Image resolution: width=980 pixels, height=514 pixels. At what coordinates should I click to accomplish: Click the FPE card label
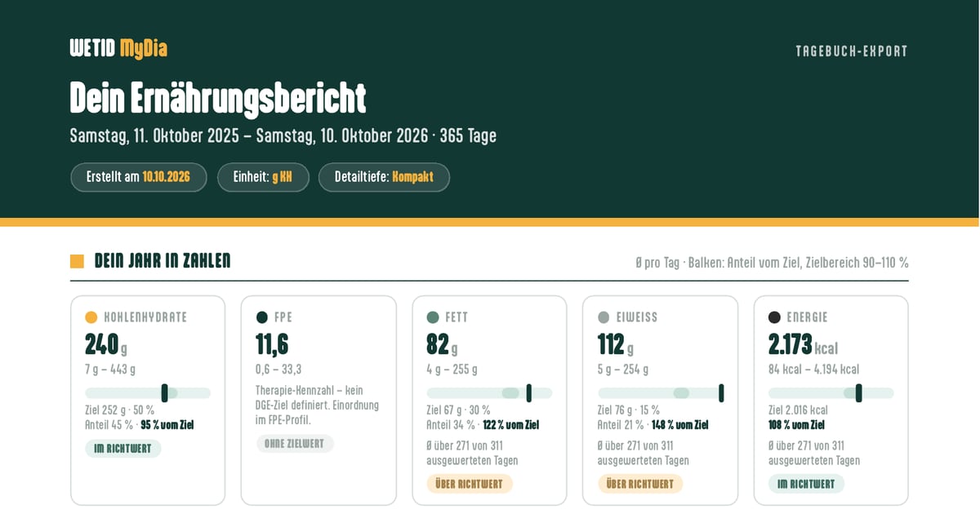[283, 317]
